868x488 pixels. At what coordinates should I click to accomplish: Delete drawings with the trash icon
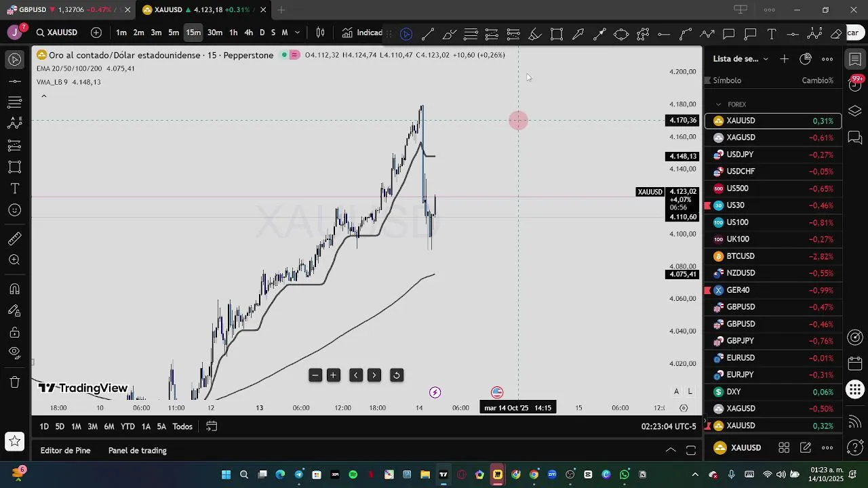(14, 382)
